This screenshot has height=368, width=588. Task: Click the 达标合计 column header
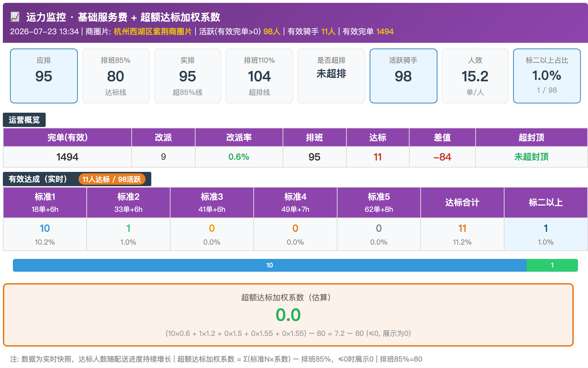[462, 203]
